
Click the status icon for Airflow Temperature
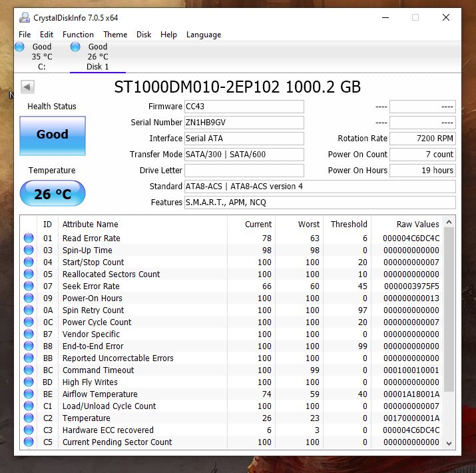coord(29,394)
